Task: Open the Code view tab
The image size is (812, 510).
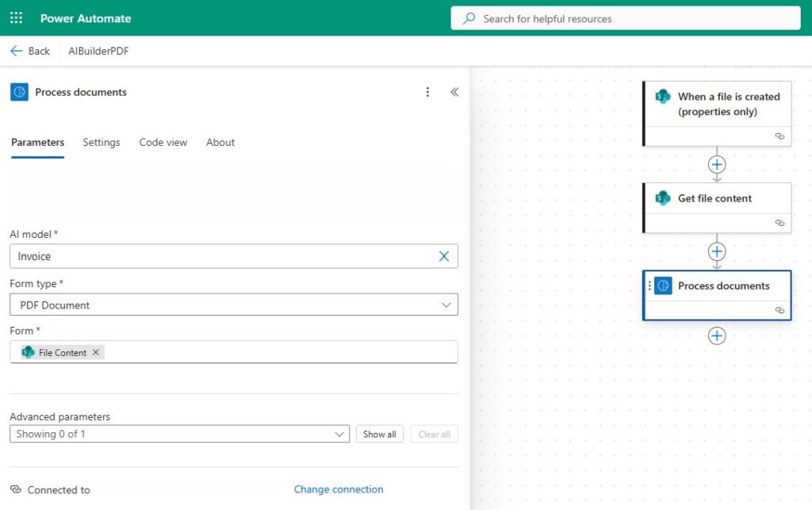Action: [163, 143]
